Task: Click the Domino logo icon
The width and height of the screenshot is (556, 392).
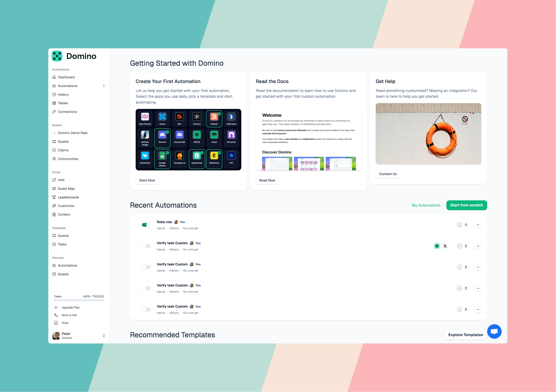Action: pos(57,56)
